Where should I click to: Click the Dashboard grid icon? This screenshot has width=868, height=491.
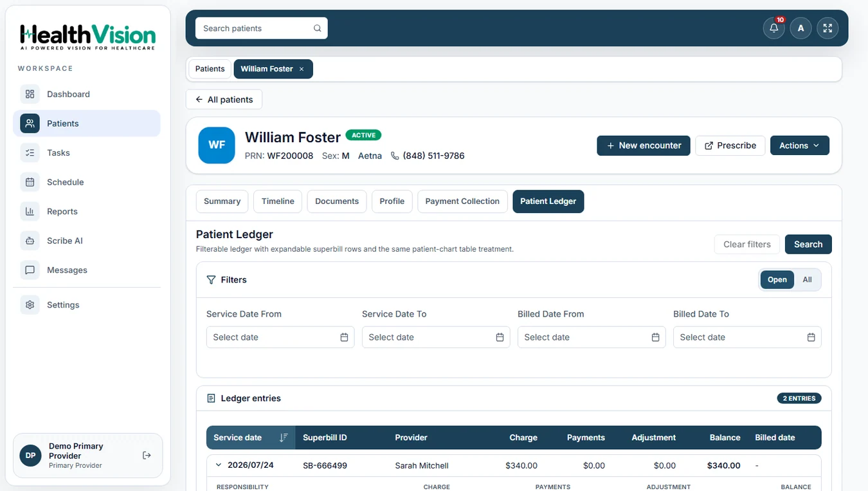click(30, 94)
